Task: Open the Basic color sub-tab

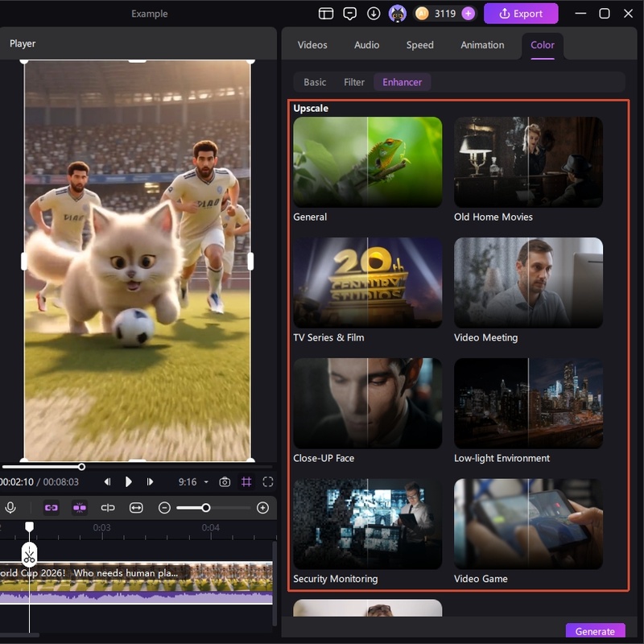Action: [x=315, y=82]
